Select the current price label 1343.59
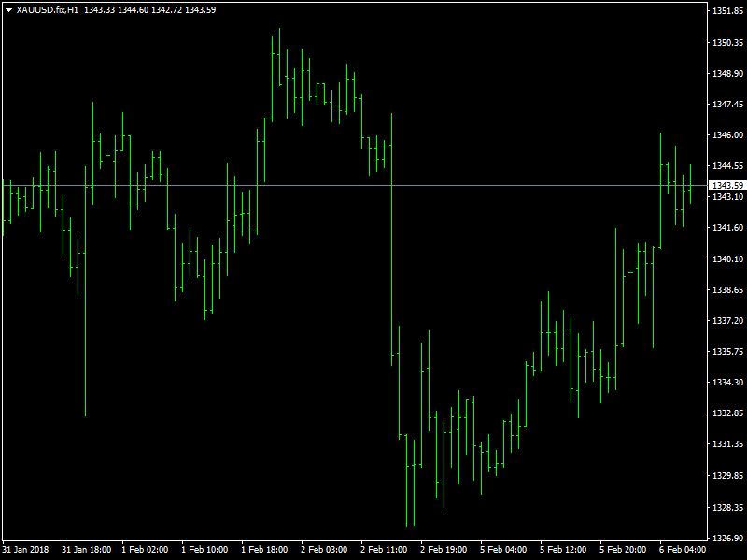747x560 pixels. click(x=727, y=185)
